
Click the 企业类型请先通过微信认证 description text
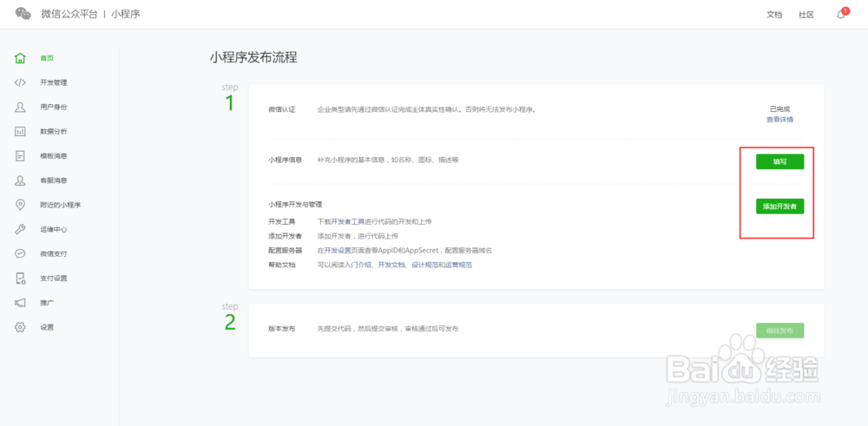[427, 109]
